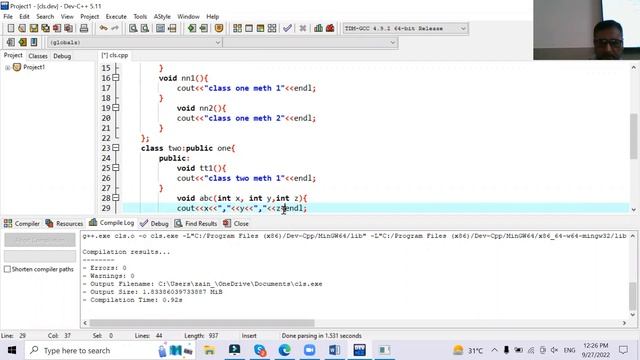Open Word from the taskbar
The height and width of the screenshot is (360, 640).
(334, 350)
